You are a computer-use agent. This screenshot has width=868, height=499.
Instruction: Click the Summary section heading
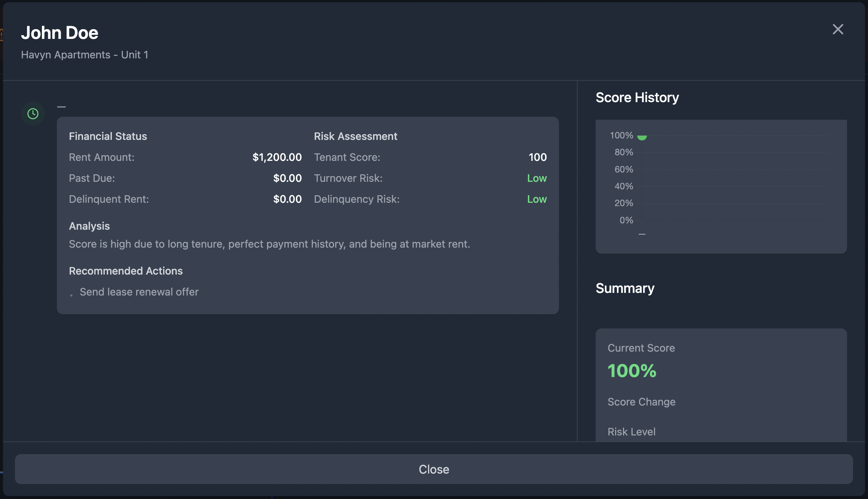coord(625,288)
